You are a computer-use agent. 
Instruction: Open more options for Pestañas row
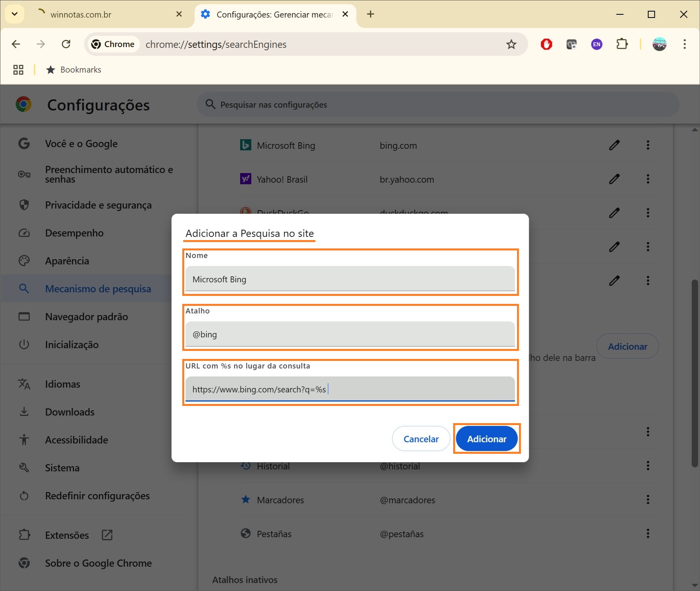click(x=648, y=534)
